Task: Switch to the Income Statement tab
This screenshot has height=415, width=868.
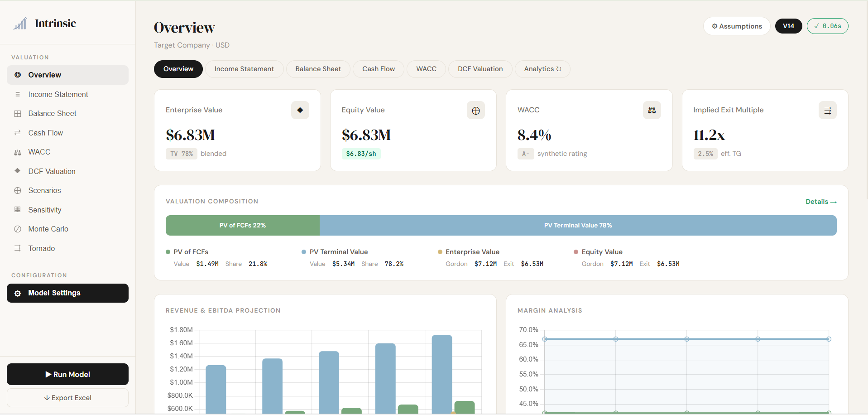Action: [244, 69]
